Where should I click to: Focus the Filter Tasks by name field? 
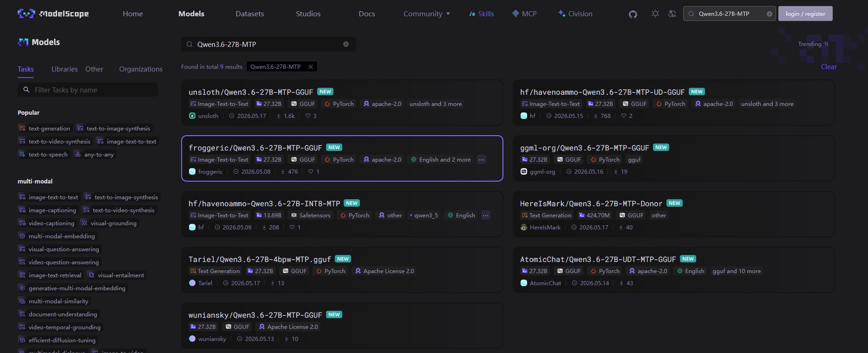[88, 90]
